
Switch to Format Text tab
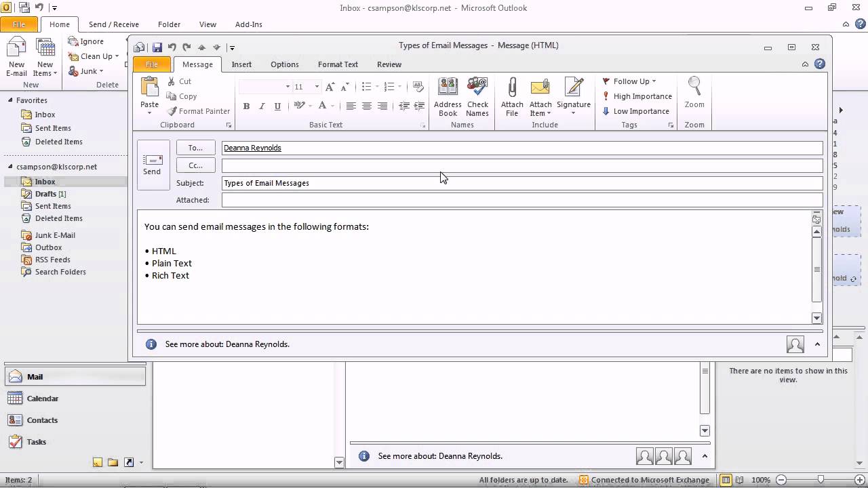[x=338, y=64]
